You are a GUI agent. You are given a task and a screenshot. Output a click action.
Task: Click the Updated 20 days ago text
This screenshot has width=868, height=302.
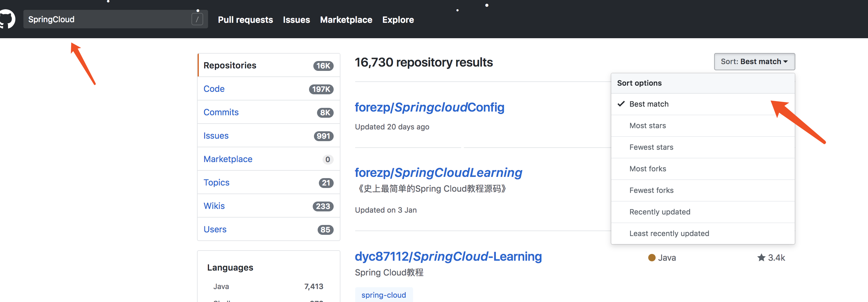point(392,127)
